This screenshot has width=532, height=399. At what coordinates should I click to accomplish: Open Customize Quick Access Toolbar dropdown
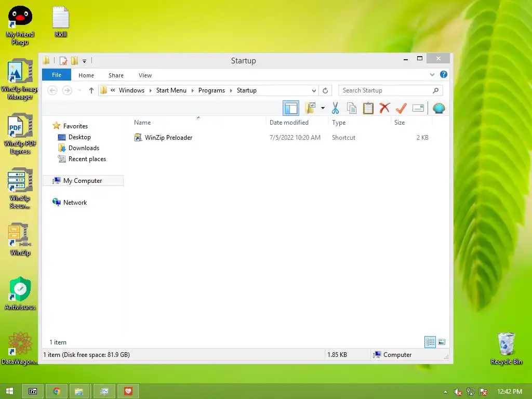click(x=85, y=61)
